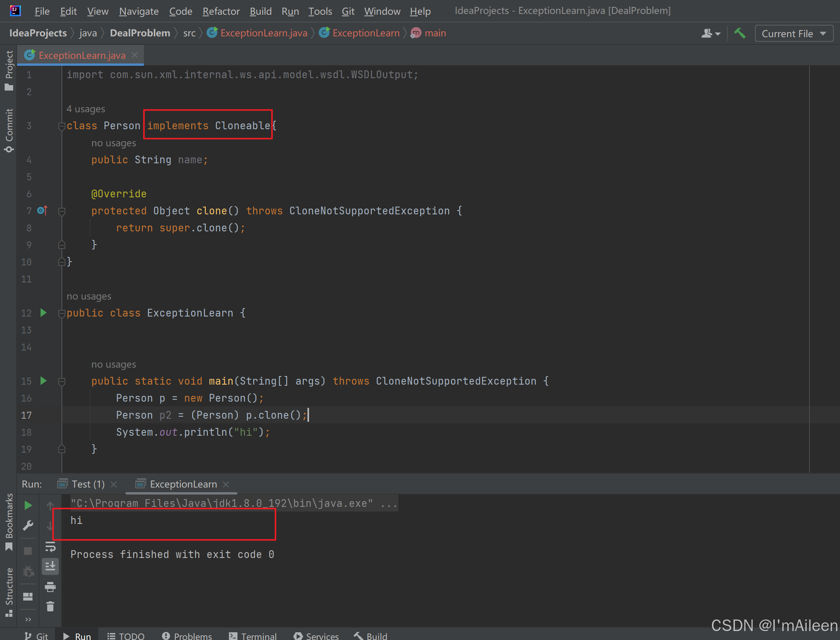Click the Restore Layout icon in Run panel
Image resolution: width=840 pixels, height=640 pixels.
[28, 596]
